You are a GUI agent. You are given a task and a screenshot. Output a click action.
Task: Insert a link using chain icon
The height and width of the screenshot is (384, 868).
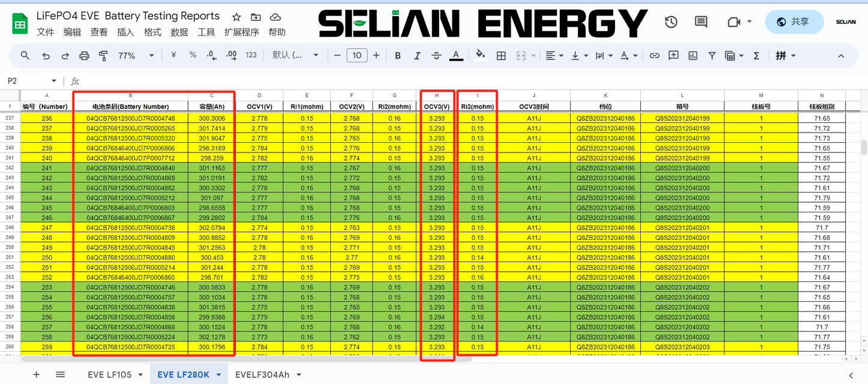coord(655,56)
